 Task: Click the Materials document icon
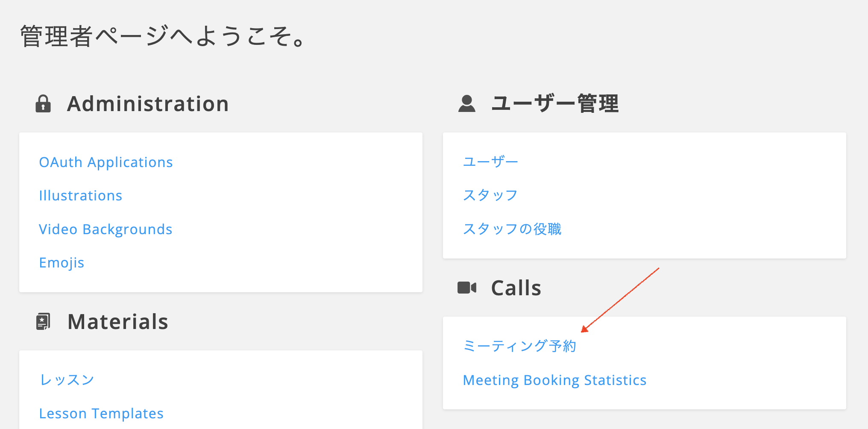(x=43, y=322)
